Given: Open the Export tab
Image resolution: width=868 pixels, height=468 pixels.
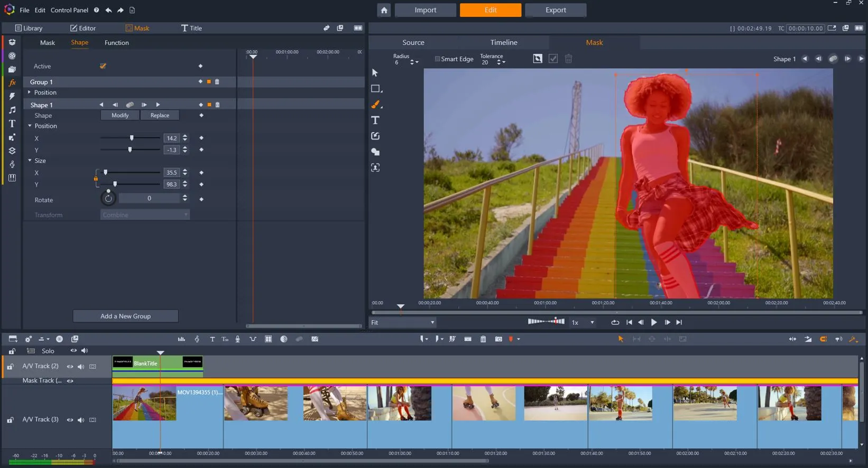Looking at the screenshot, I should click(x=556, y=10).
